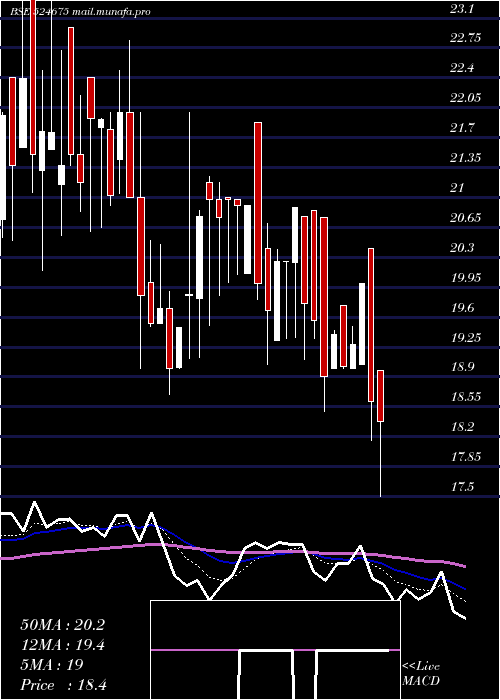Screen dimensions: 500x700
Task: Click the 20.65 price axis label
Action: (x=466, y=218)
